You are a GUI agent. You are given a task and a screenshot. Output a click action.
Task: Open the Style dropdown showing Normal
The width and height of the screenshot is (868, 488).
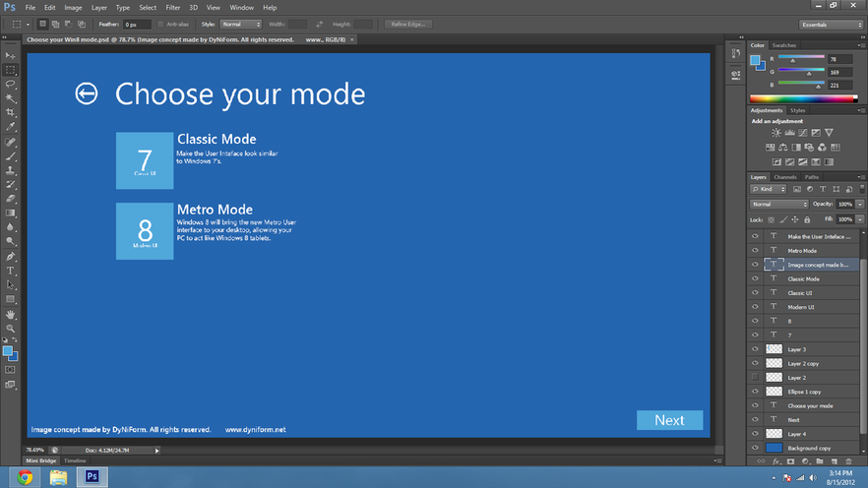241,25
